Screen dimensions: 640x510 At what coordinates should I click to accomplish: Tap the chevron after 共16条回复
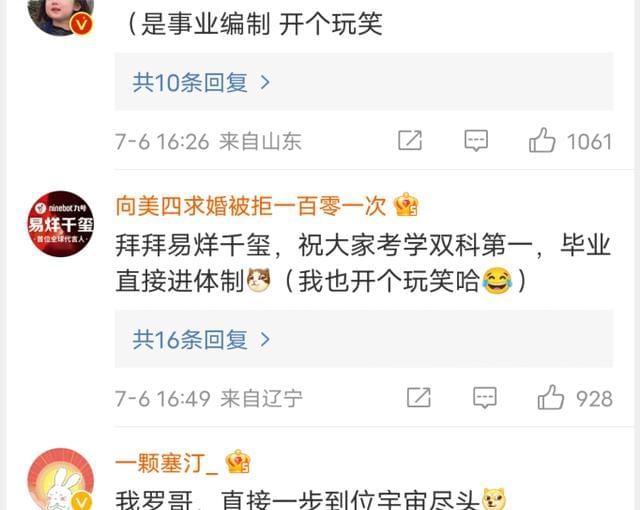[265, 339]
